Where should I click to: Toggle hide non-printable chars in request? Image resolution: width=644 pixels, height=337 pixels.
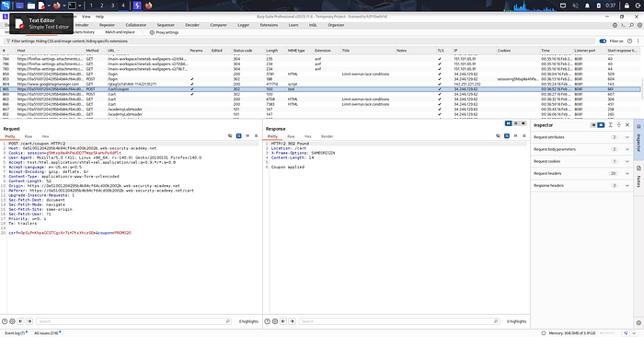[230, 136]
